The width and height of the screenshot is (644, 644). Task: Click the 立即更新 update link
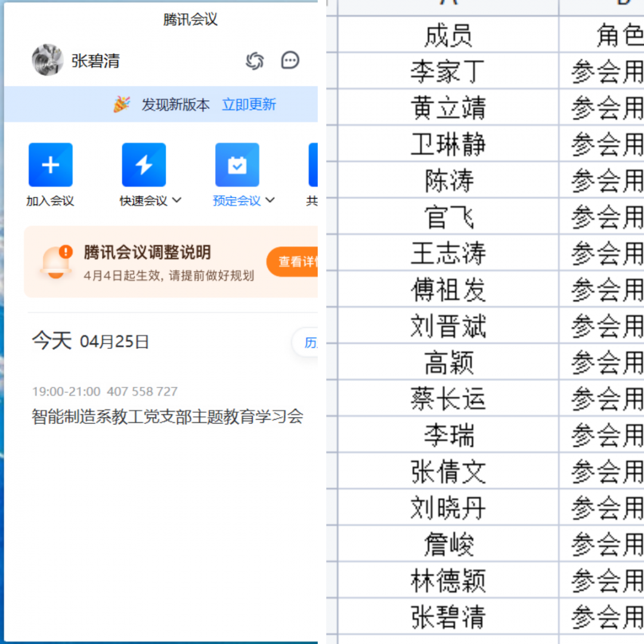click(249, 104)
